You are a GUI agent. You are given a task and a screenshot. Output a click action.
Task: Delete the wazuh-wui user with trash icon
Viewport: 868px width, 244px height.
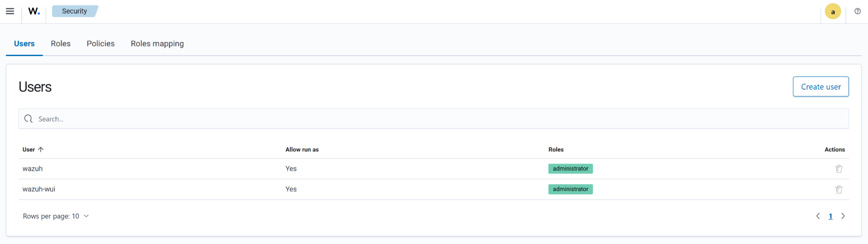[838, 189]
